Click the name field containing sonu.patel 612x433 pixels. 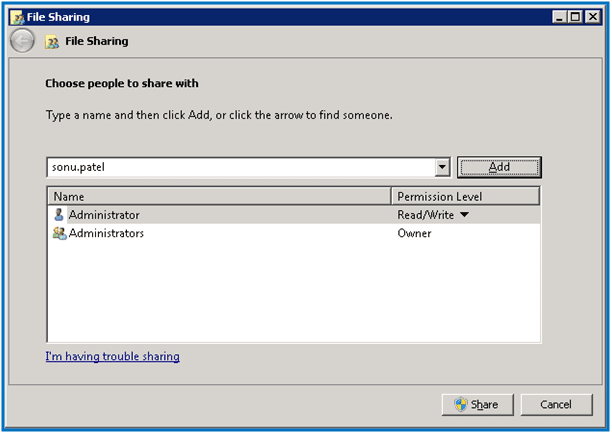pos(240,167)
